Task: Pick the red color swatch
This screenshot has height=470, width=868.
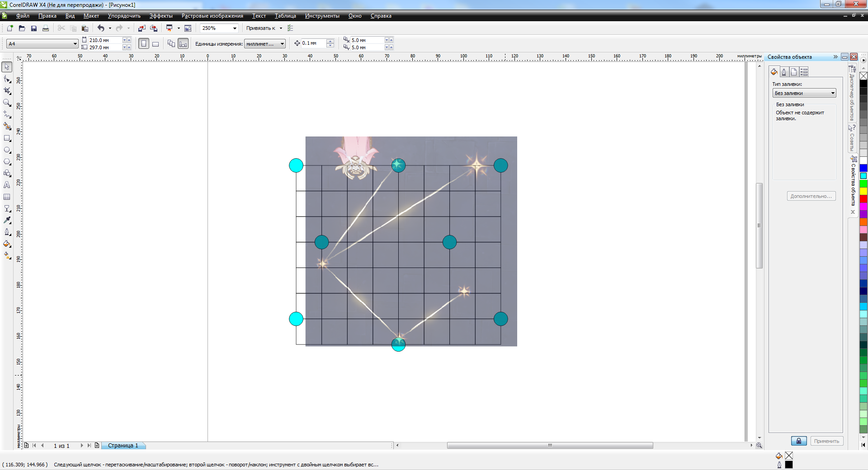Action: pyautogui.click(x=863, y=199)
